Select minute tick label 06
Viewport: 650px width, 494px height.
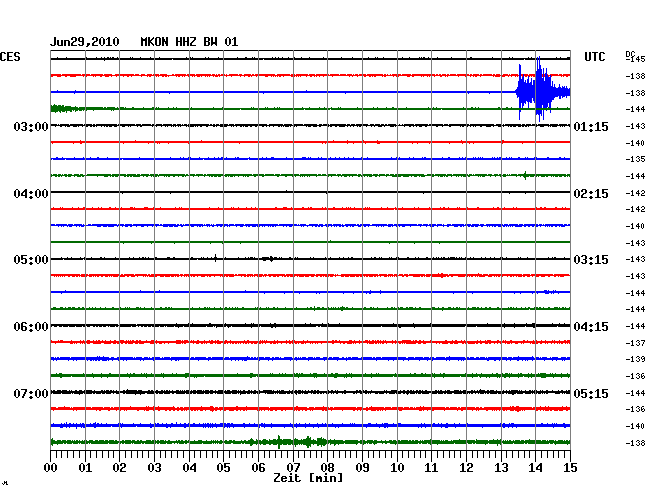258,467
